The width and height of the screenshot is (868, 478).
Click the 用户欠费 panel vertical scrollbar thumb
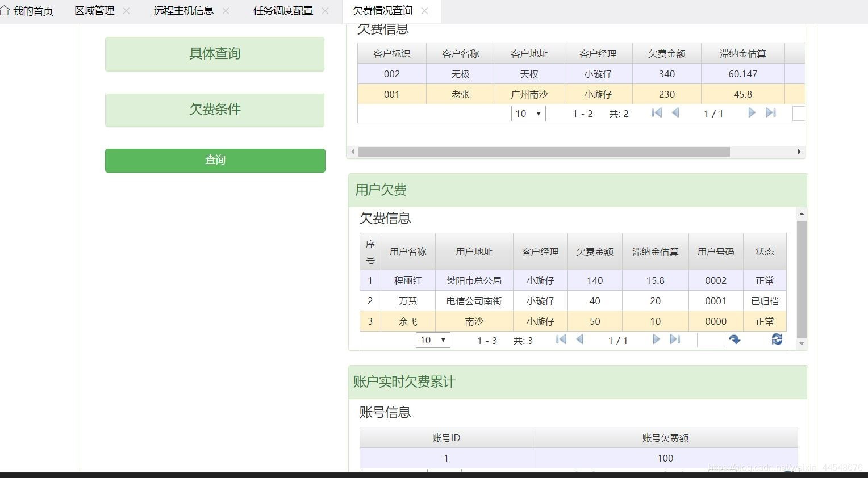(x=802, y=279)
